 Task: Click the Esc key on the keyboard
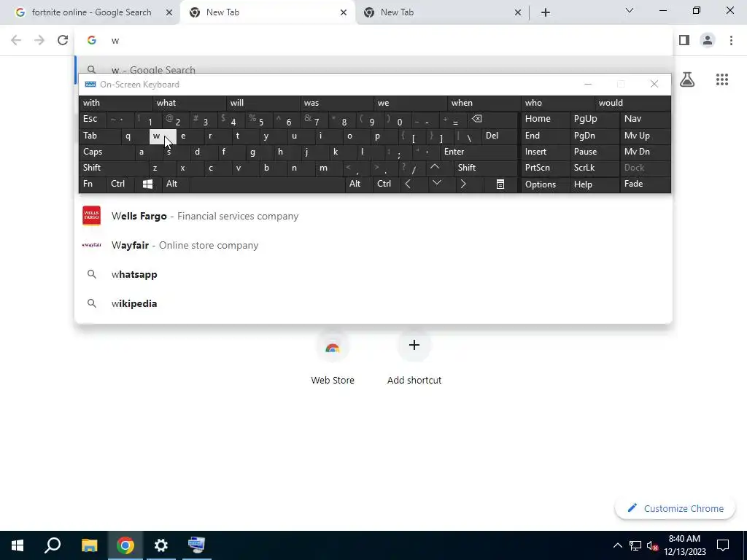[x=92, y=119]
